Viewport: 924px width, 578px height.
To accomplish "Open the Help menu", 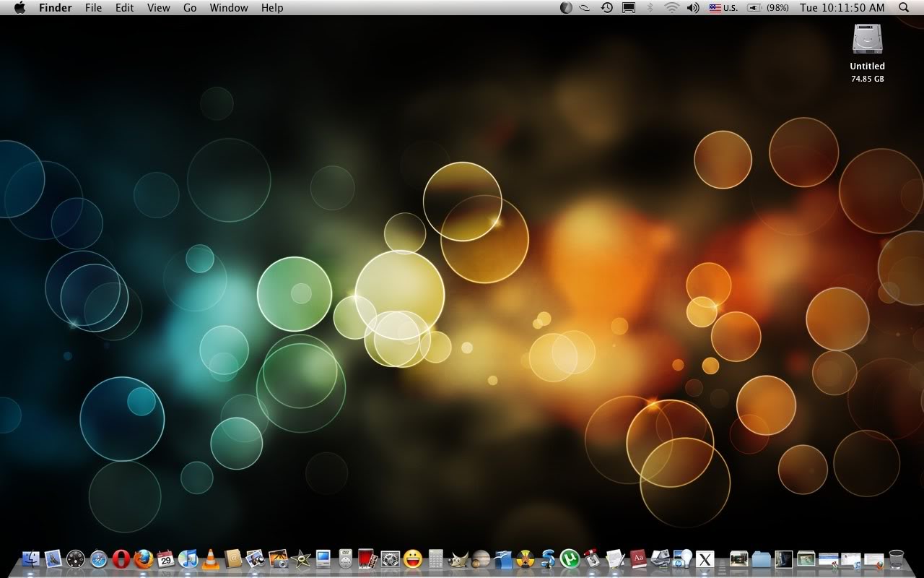I will click(272, 7).
